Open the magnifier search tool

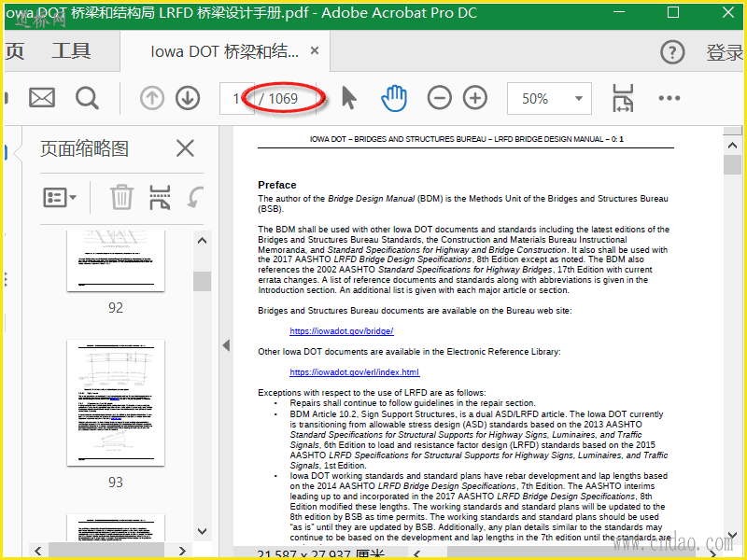point(87,98)
